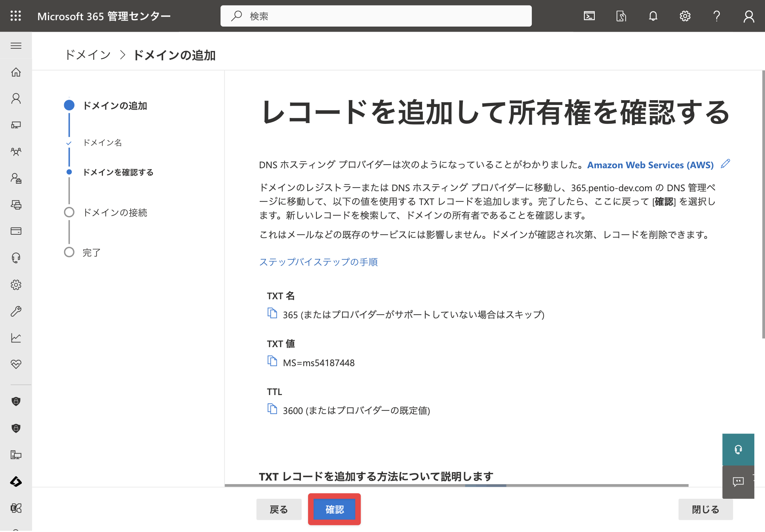Select the ドメイン名 wizard step
765x532 pixels.
click(103, 142)
